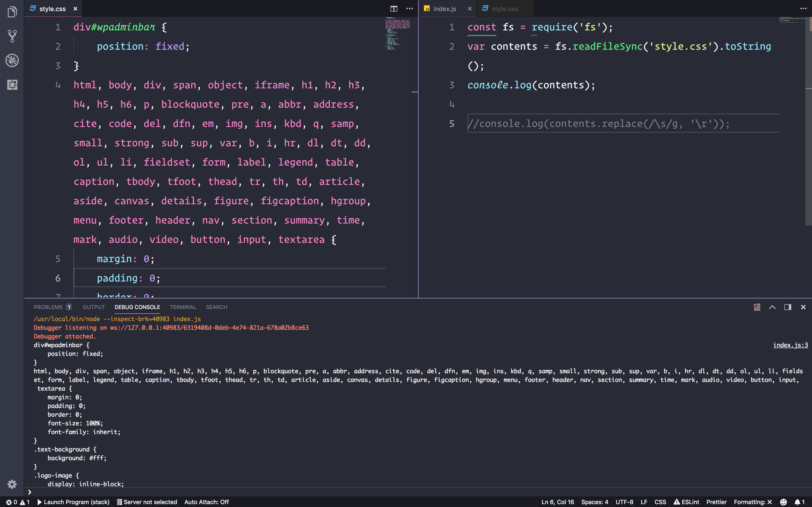Maximize panel with the up chevron

pos(772,307)
